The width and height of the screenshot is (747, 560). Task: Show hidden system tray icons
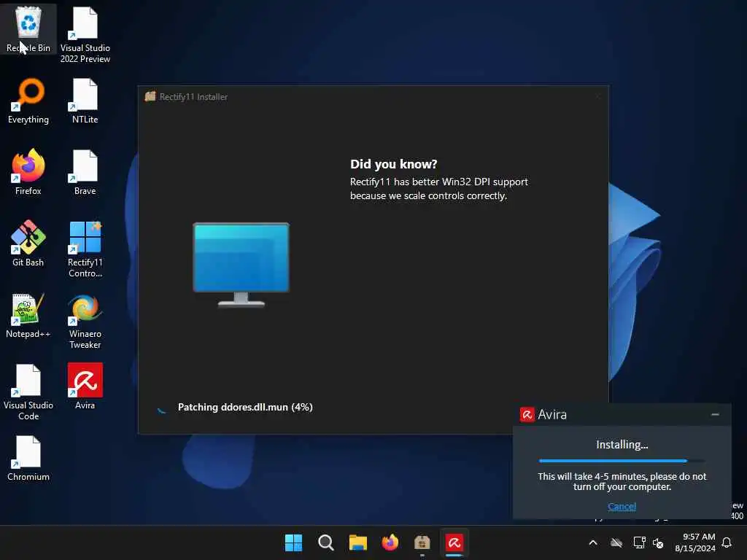click(x=593, y=542)
